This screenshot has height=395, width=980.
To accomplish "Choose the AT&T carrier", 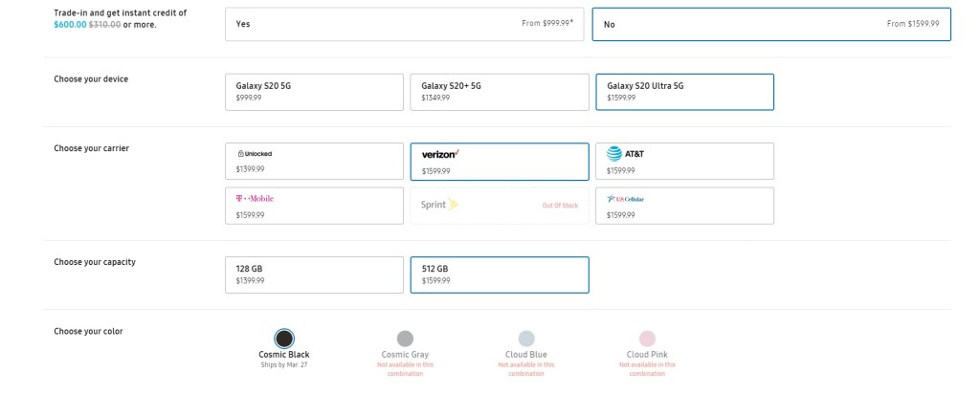I will (x=684, y=161).
